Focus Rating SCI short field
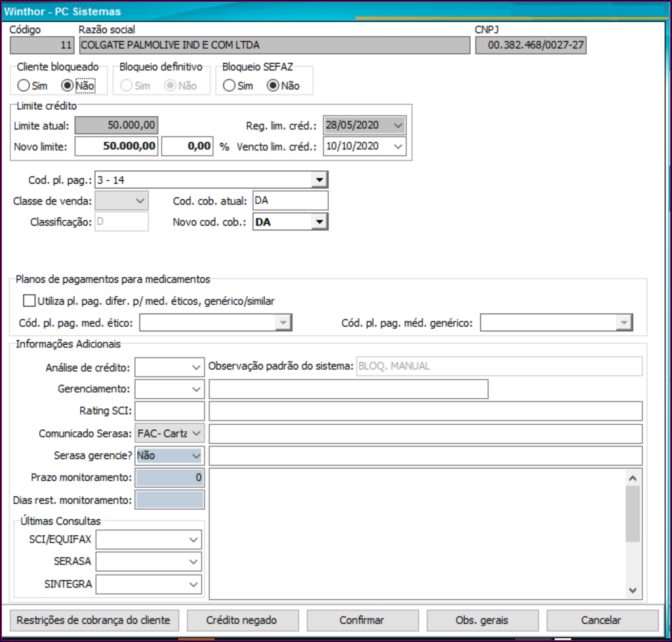 169,411
